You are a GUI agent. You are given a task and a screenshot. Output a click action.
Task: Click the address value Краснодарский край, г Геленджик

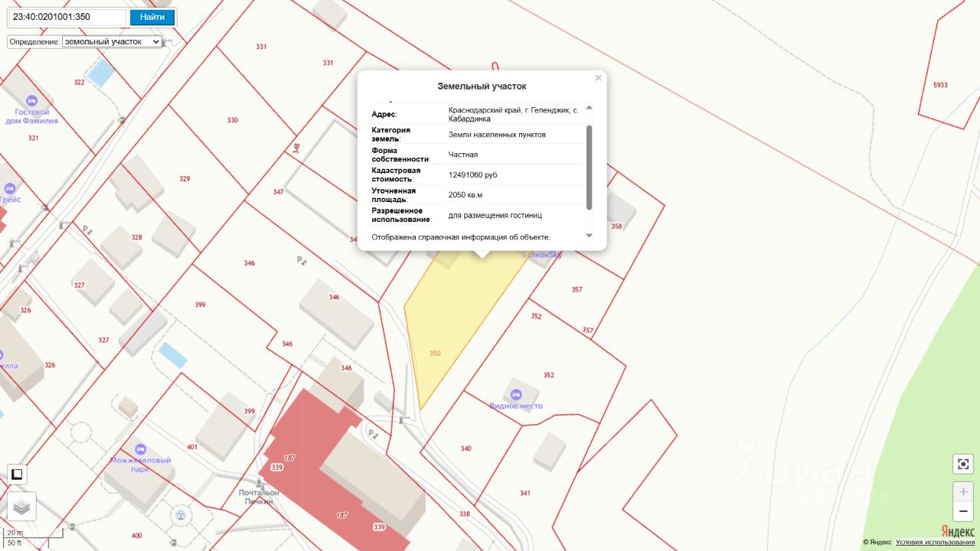(513, 115)
